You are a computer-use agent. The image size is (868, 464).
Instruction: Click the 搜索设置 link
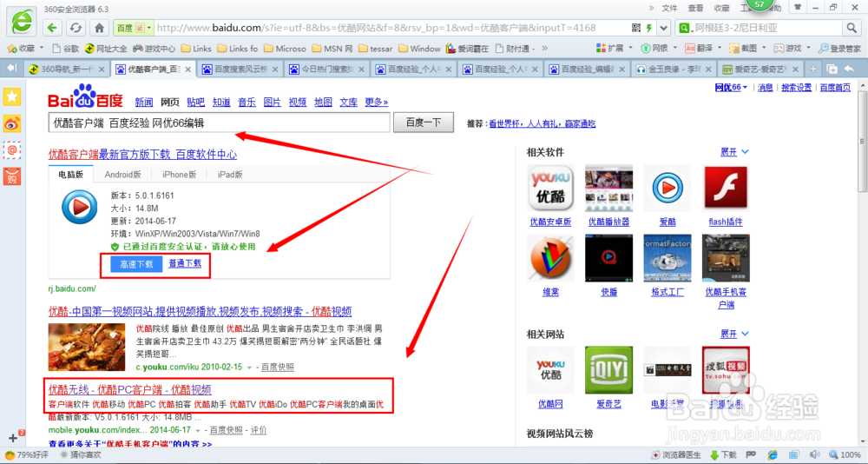tap(796, 88)
